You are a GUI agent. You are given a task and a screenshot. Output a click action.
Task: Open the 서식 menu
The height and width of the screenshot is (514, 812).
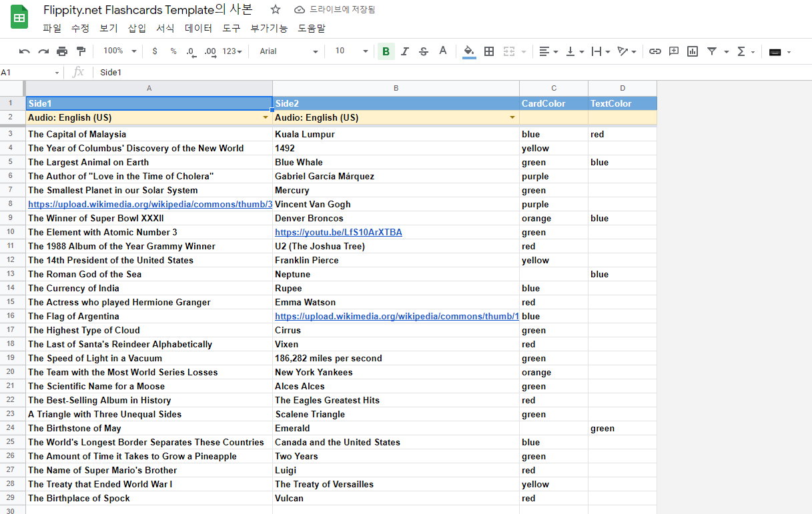pyautogui.click(x=165, y=28)
